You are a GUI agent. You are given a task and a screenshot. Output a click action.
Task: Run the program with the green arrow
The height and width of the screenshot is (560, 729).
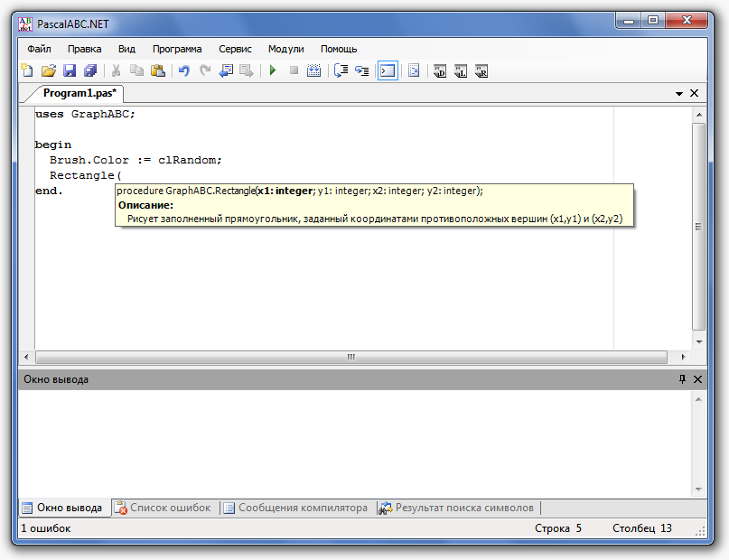[x=272, y=70]
